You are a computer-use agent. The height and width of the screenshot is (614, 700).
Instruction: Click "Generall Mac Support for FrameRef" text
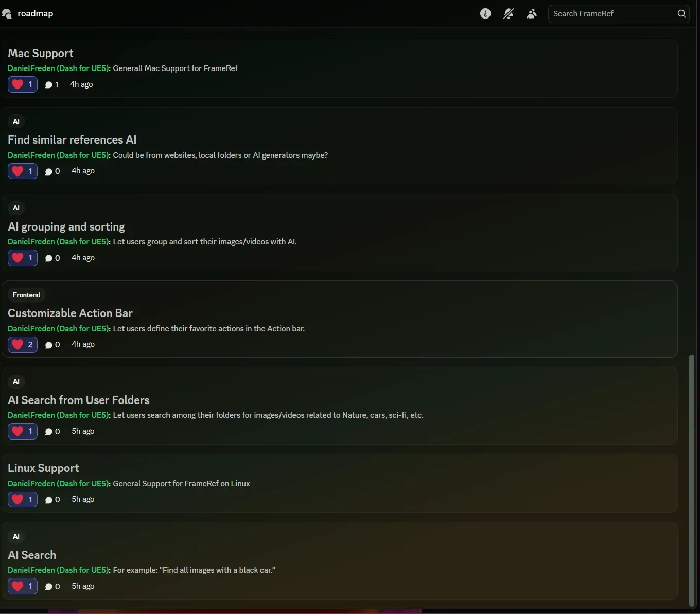tap(175, 68)
